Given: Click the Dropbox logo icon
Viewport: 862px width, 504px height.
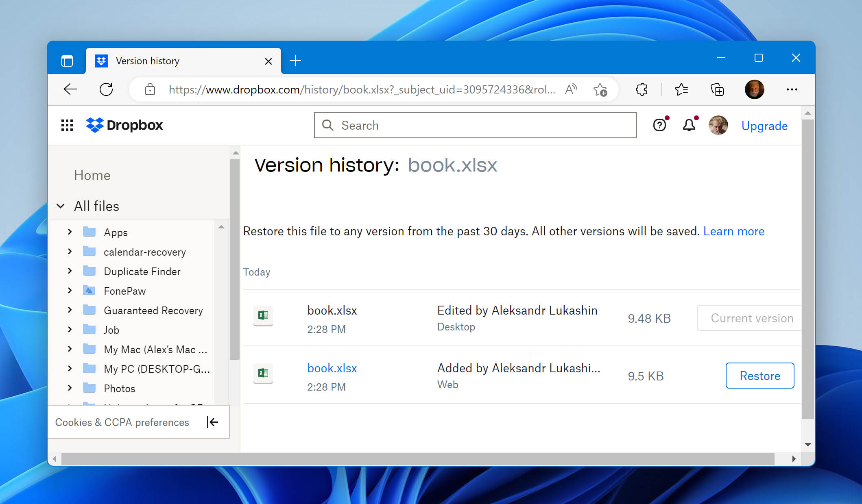Looking at the screenshot, I should 95,125.
